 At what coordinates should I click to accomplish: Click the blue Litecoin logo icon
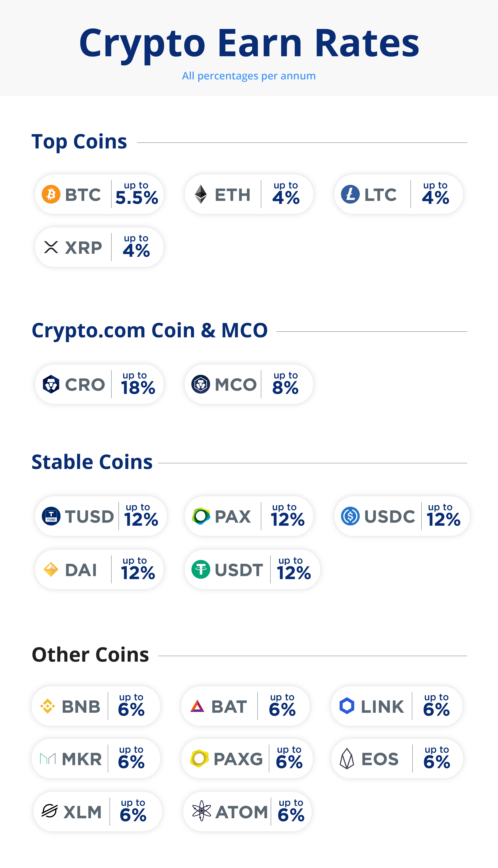click(350, 194)
